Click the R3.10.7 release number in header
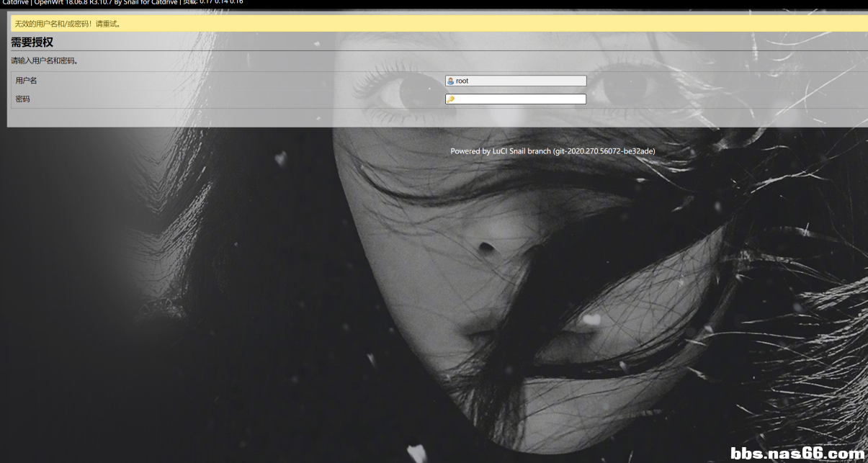The height and width of the screenshot is (463, 868). [x=100, y=2]
